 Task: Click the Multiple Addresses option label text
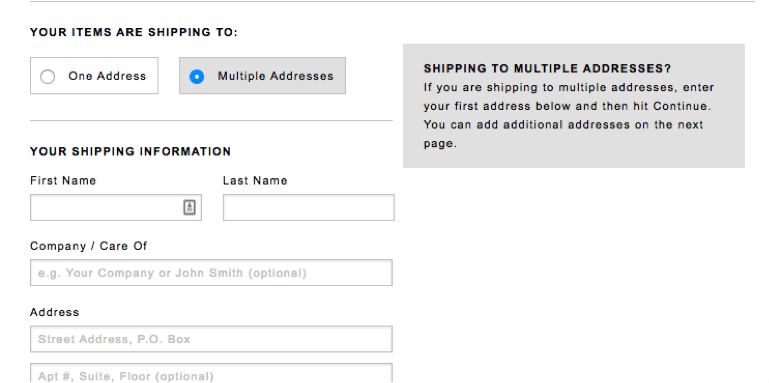pyautogui.click(x=276, y=76)
